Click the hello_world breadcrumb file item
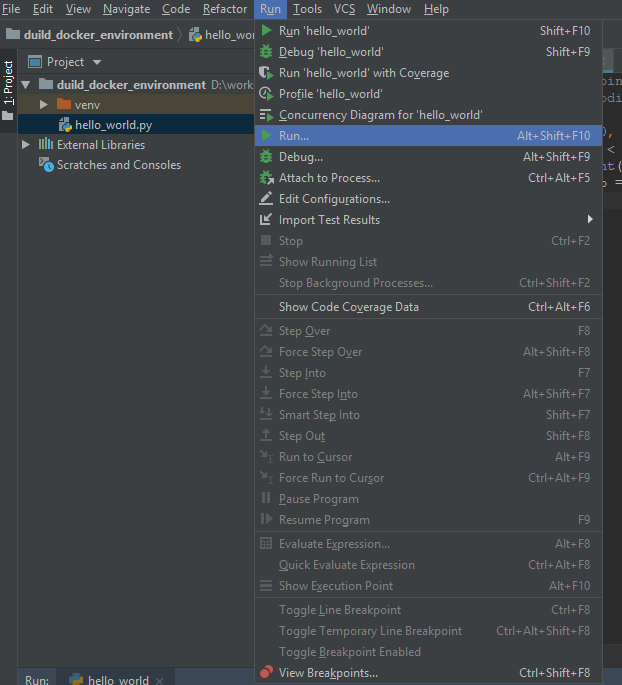 coord(221,35)
